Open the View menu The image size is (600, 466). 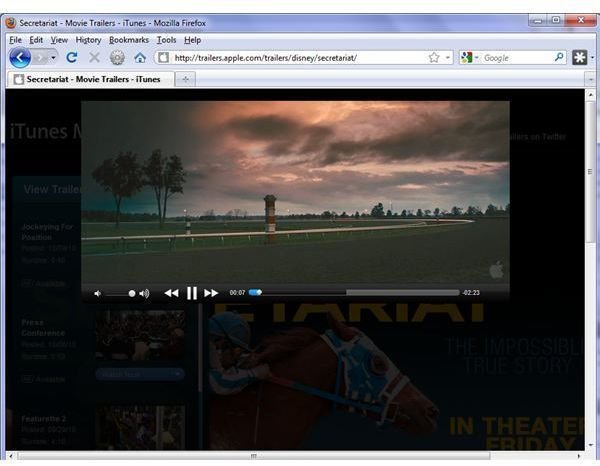pyautogui.click(x=59, y=40)
